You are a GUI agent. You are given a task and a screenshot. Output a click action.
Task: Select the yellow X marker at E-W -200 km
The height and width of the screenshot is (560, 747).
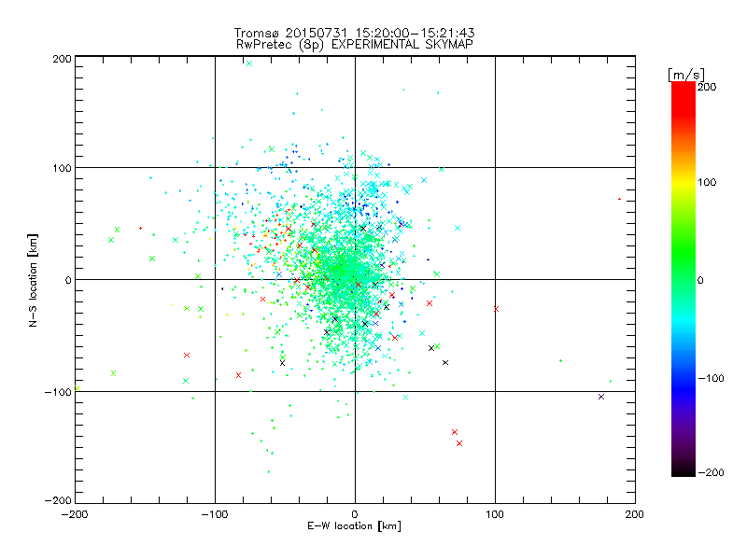tap(78, 388)
